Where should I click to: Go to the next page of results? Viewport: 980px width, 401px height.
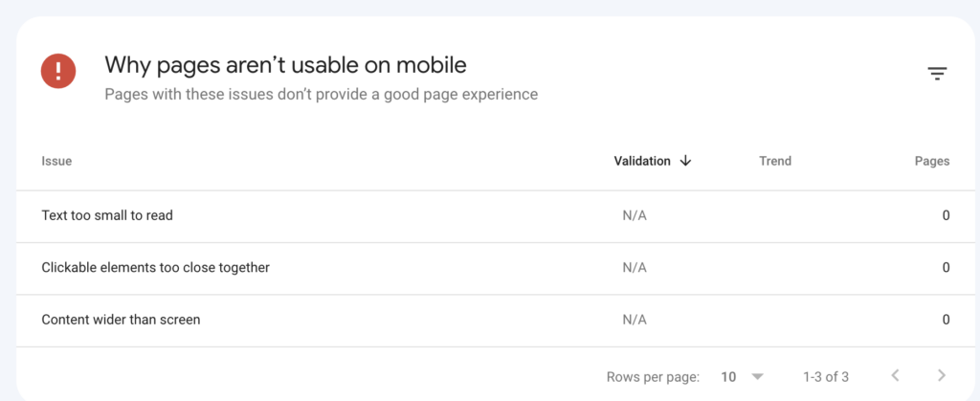942,375
